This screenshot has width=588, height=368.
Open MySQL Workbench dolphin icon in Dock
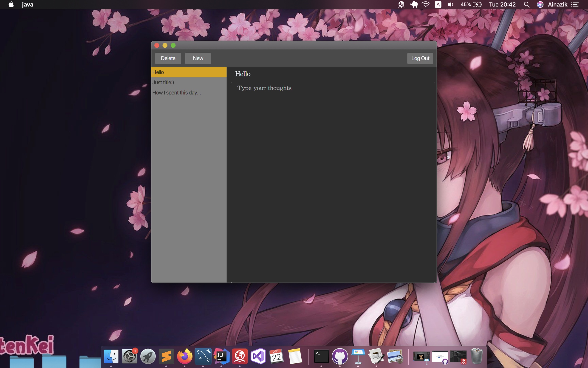coord(203,356)
